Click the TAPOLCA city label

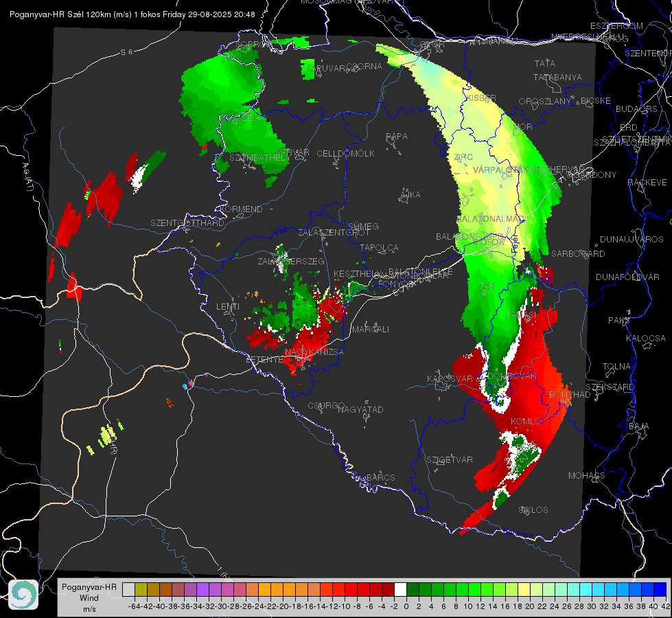click(x=380, y=247)
